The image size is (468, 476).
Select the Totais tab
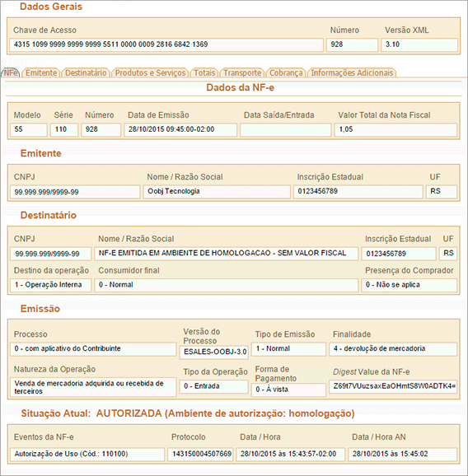pos(204,72)
